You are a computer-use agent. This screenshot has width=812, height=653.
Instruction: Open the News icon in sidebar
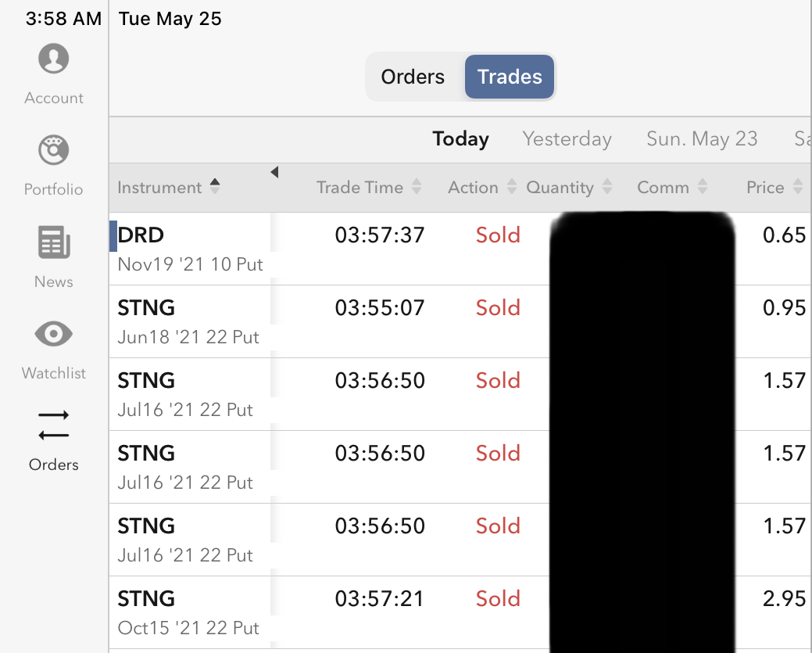[x=54, y=243]
